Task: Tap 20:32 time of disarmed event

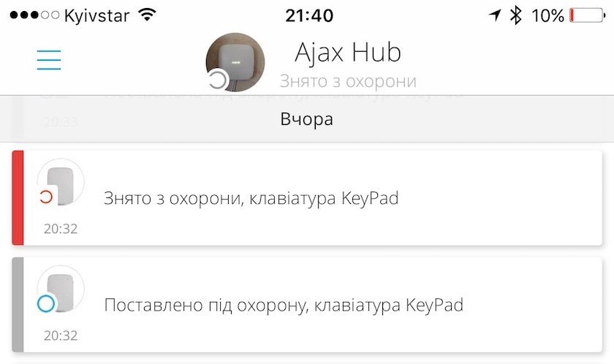Action: click(61, 229)
